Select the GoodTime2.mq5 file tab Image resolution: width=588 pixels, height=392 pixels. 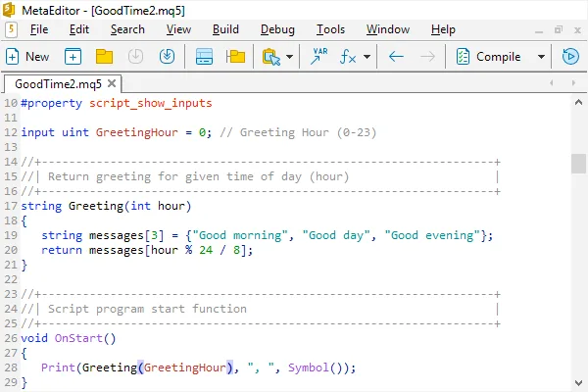pyautogui.click(x=58, y=84)
